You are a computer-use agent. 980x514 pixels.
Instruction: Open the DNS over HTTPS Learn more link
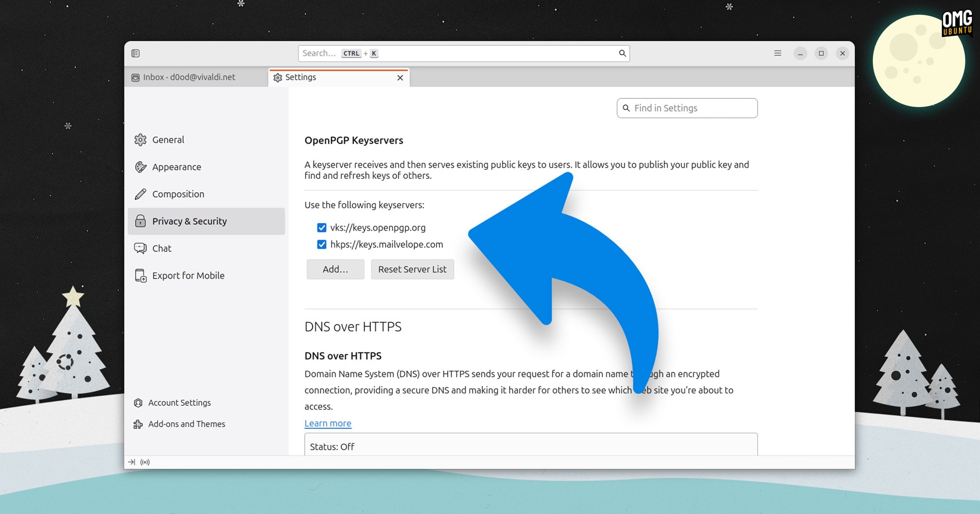click(x=328, y=423)
